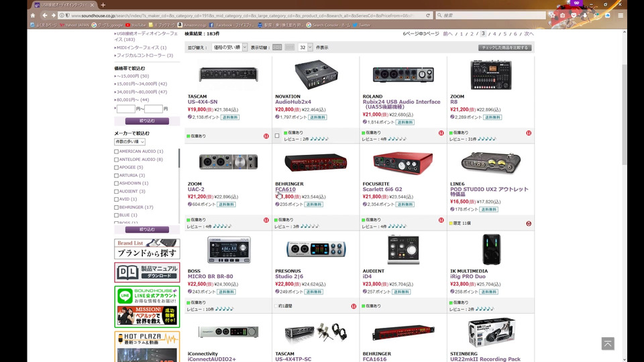The height and width of the screenshot is (362, 644).
Task: Tick the compare checkbox on AudioHub2x4
Action: click(277, 136)
